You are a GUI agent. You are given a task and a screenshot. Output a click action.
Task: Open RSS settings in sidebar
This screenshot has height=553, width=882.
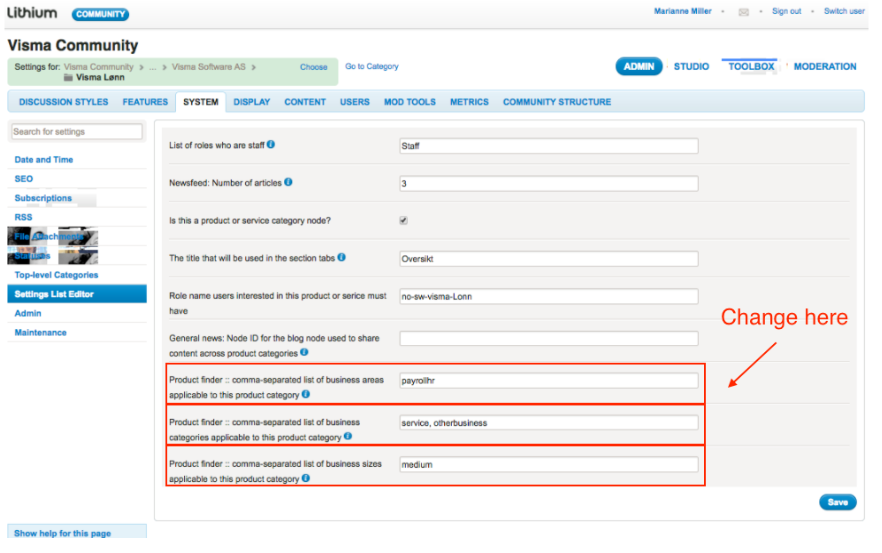pyautogui.click(x=23, y=217)
